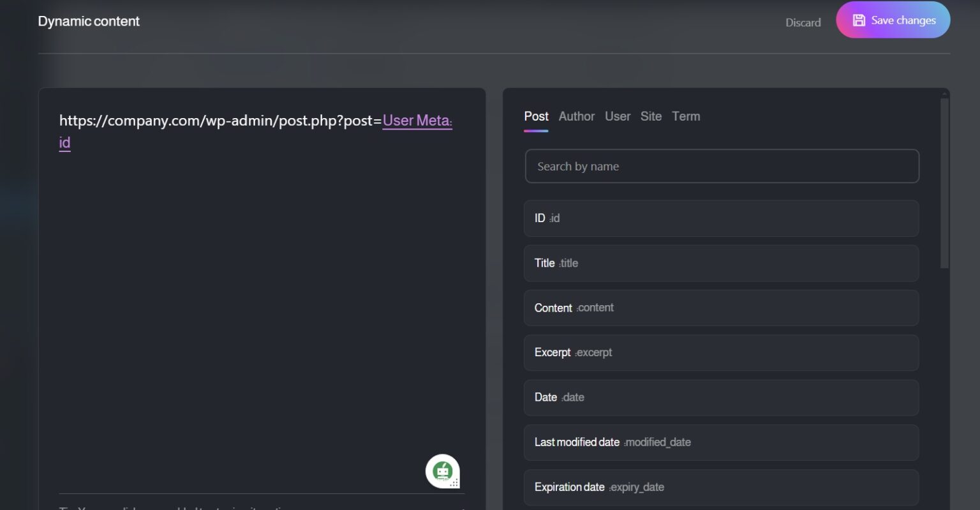Go to the Term tab

tap(686, 116)
